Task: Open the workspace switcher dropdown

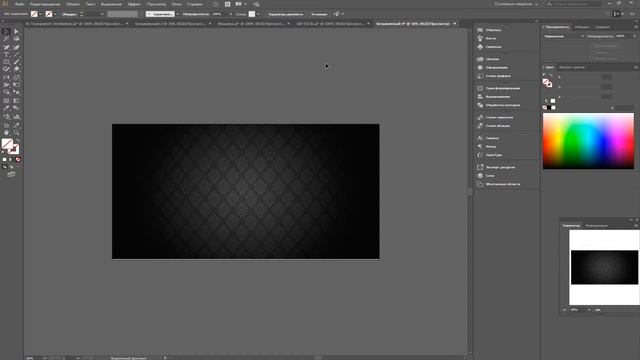Action: [x=516, y=4]
